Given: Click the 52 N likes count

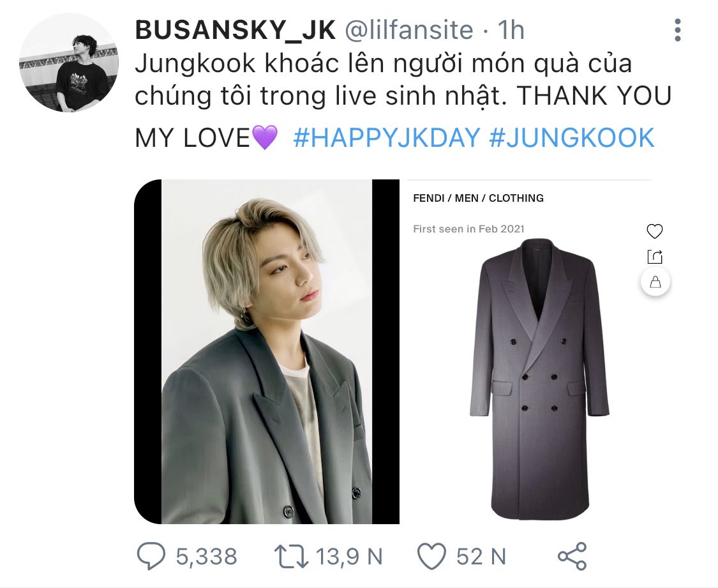Looking at the screenshot, I should tap(481, 557).
